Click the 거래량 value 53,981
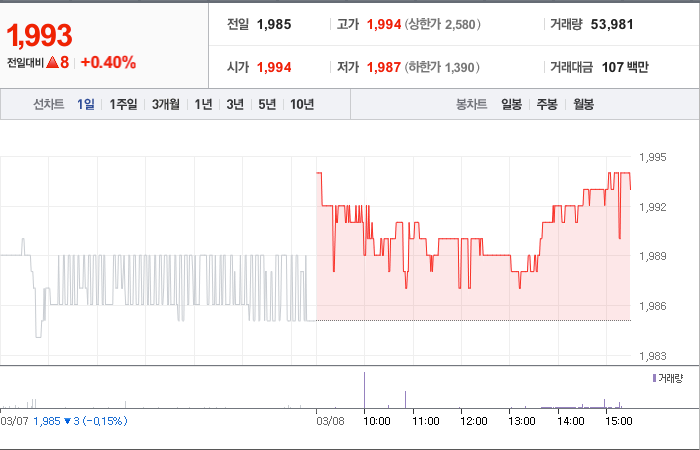The width and height of the screenshot is (700, 450). (x=612, y=24)
